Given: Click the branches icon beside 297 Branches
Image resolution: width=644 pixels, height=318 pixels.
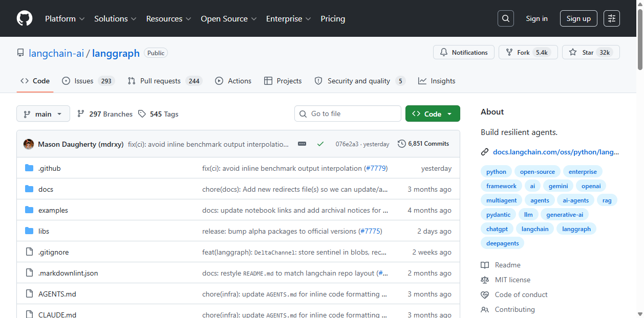Looking at the screenshot, I should [81, 113].
